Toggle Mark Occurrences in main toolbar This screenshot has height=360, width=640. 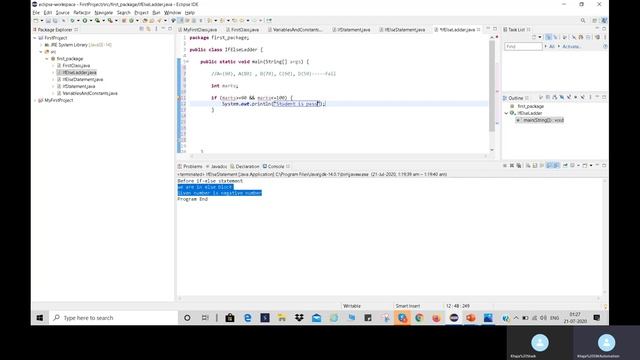(180, 20)
